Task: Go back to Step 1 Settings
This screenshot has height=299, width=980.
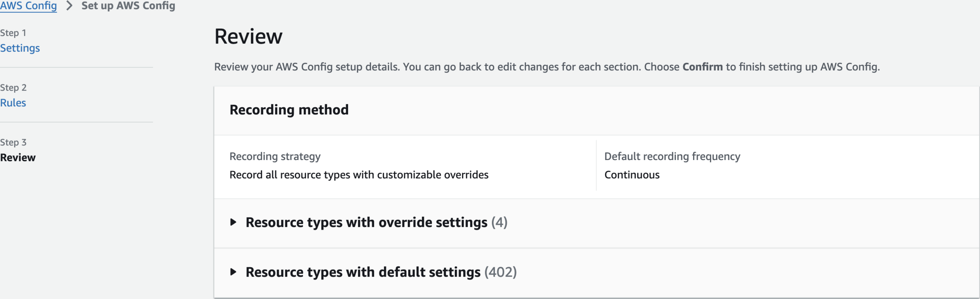Action: point(20,48)
